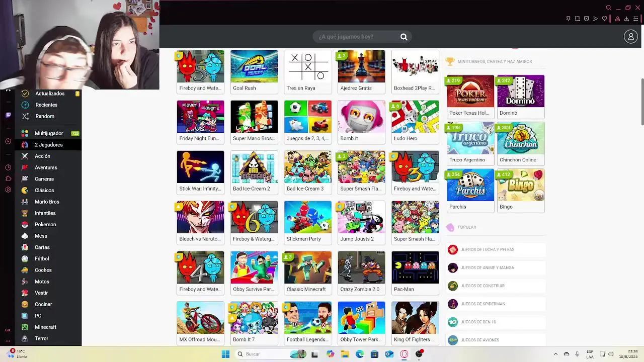
Task: Open the Bad Ice-Cream 2 thumbnail
Action: [x=254, y=172]
